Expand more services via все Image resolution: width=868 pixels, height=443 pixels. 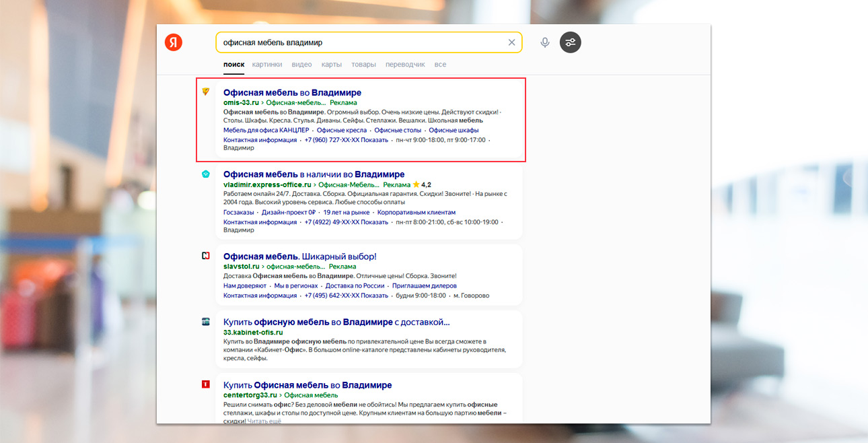pyautogui.click(x=440, y=65)
